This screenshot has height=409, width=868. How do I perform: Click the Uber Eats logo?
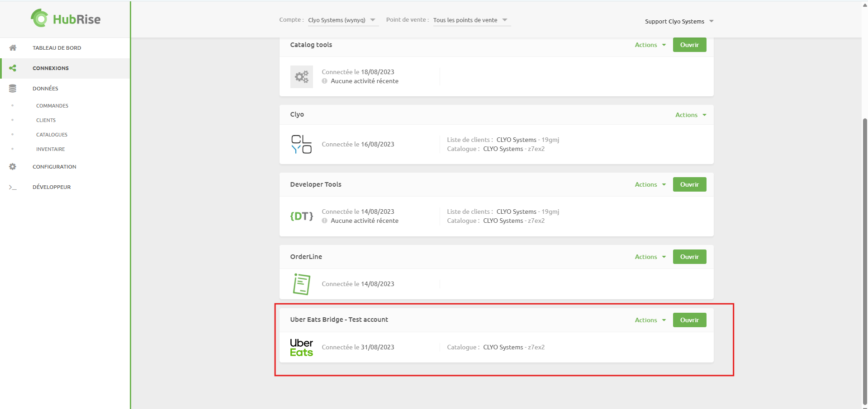coord(301,348)
